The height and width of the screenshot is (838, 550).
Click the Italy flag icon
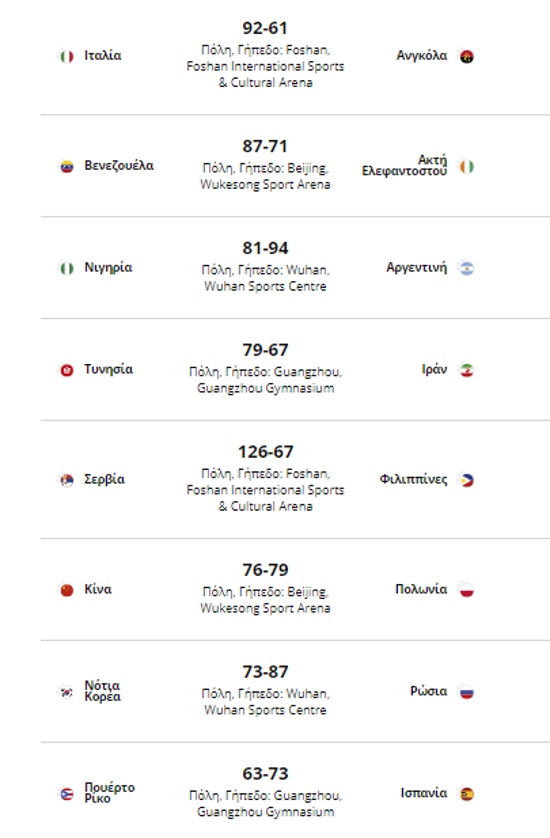pyautogui.click(x=66, y=56)
